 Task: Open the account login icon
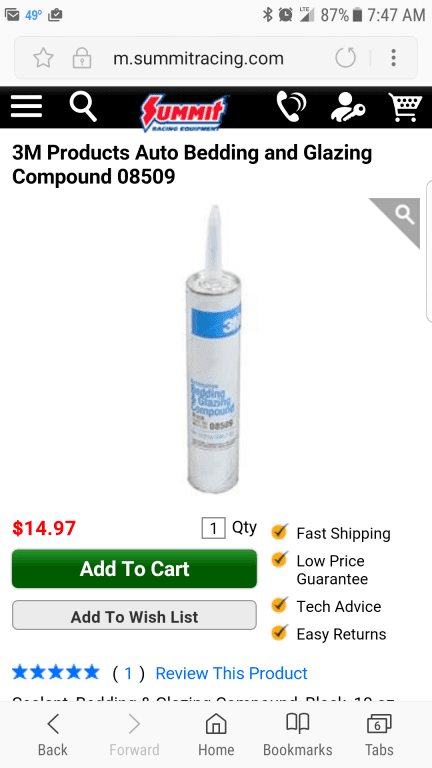point(347,106)
